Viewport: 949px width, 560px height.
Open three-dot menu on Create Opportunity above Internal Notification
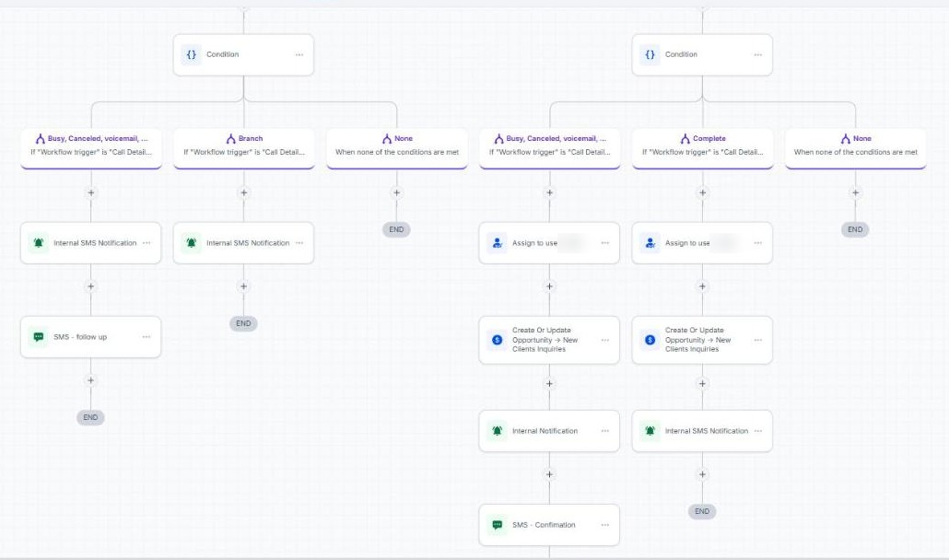pos(605,340)
